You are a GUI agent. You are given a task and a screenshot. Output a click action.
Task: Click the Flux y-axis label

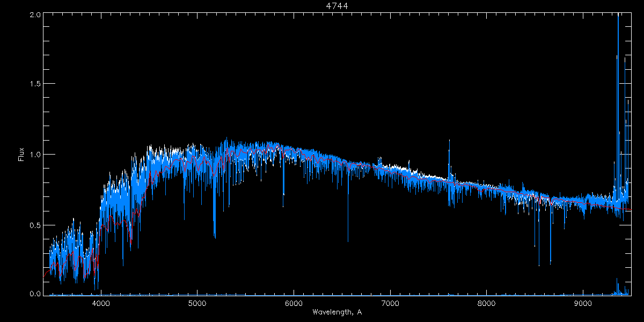[x=21, y=155]
